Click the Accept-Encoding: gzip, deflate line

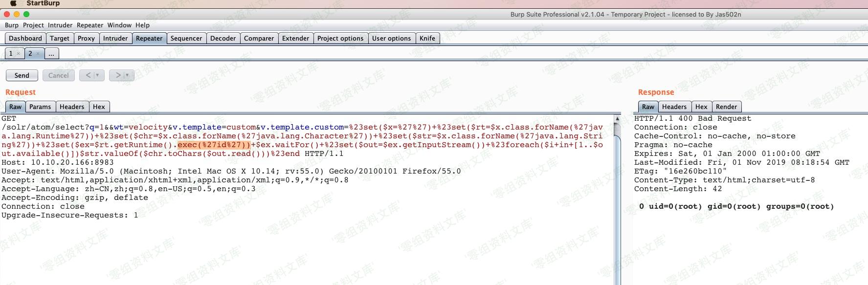coord(75,197)
